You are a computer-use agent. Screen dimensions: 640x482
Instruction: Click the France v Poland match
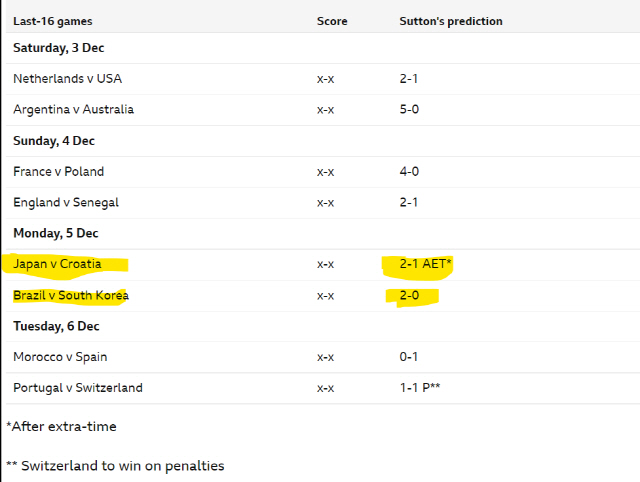[58, 171]
